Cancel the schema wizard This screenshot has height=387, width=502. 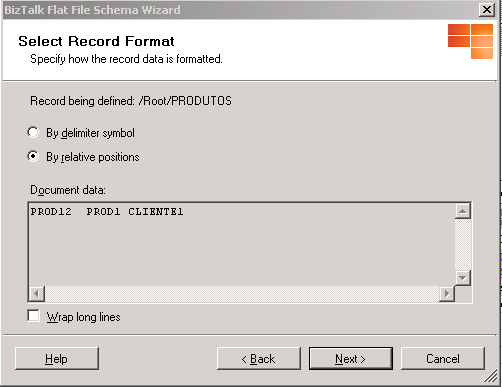443,359
